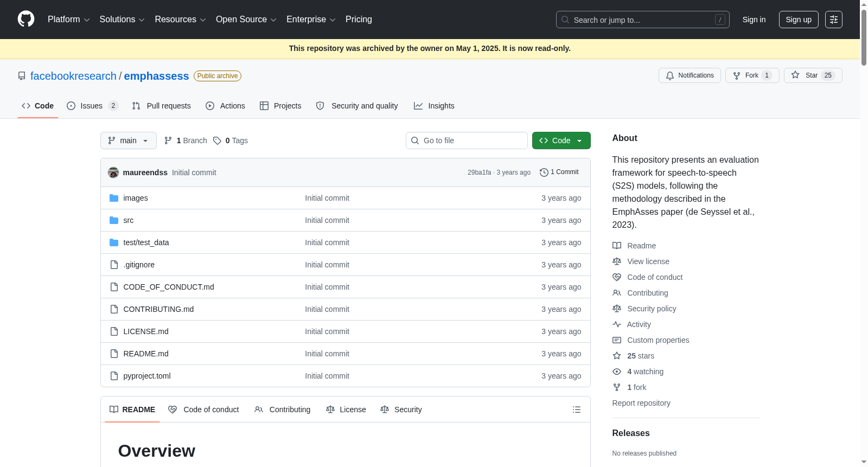The width and height of the screenshot is (868, 467).
Task: Open commit 29ba1fa
Action: pos(479,172)
